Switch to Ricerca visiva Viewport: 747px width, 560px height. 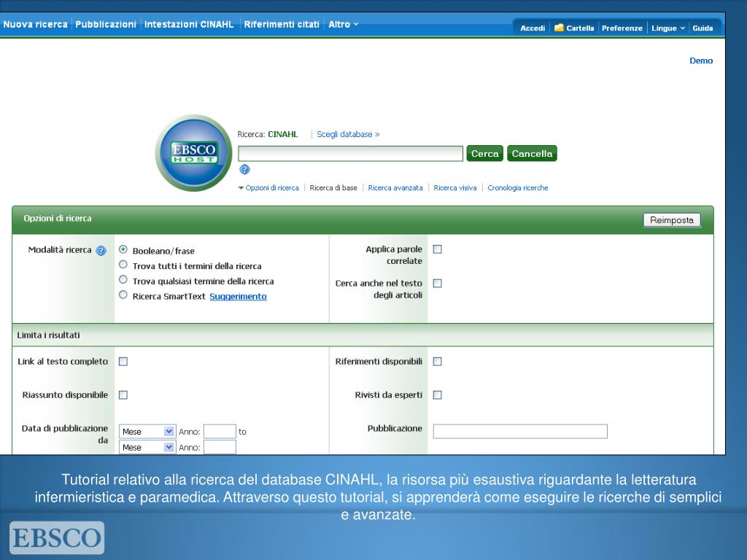(x=455, y=187)
